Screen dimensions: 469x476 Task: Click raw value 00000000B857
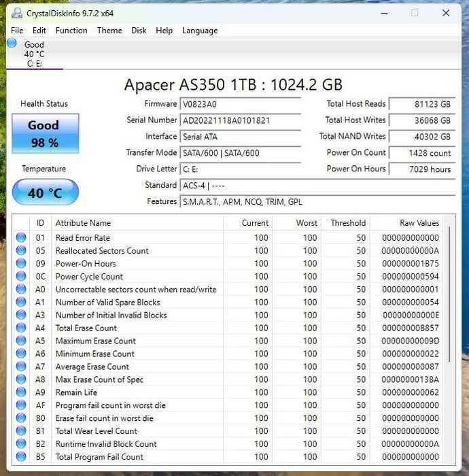[410, 328]
